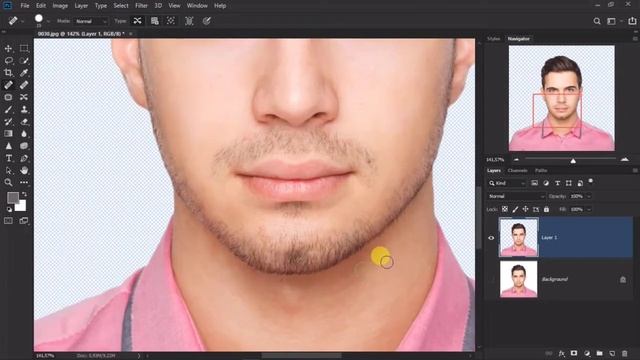Select the History Brush tool

click(8, 122)
